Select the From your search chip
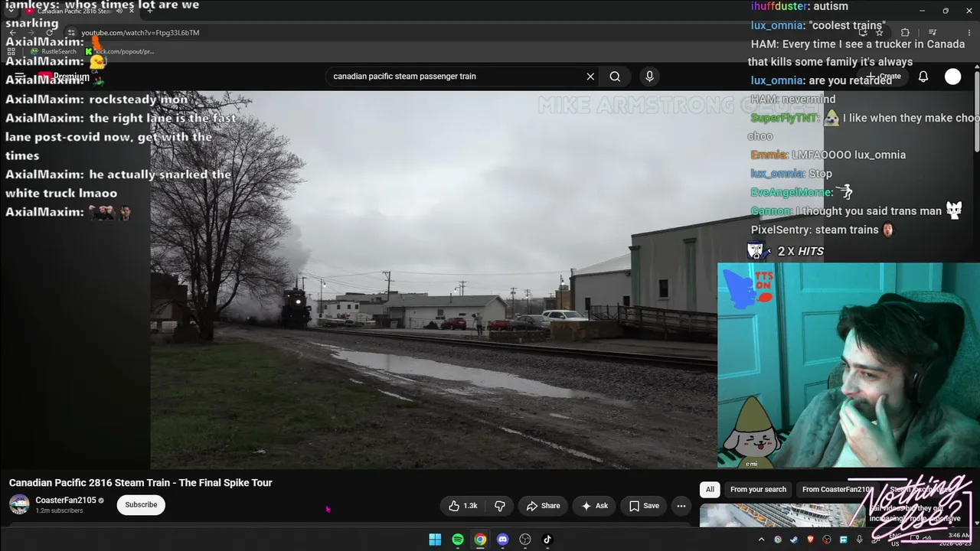 pos(758,490)
